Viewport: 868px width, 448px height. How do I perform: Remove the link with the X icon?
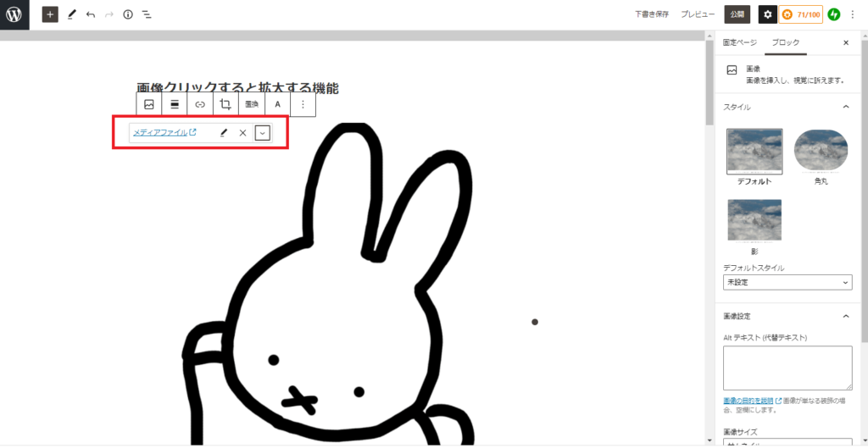tap(242, 133)
